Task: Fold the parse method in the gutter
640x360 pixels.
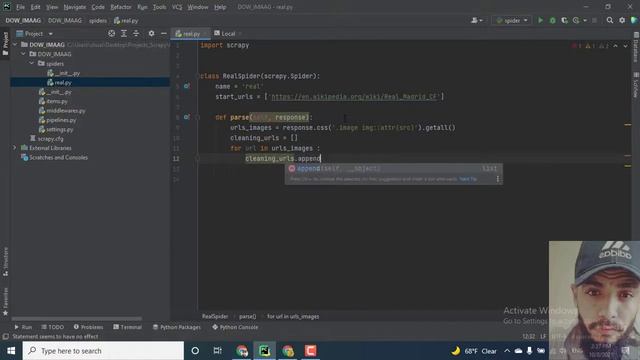Action: click(198, 117)
